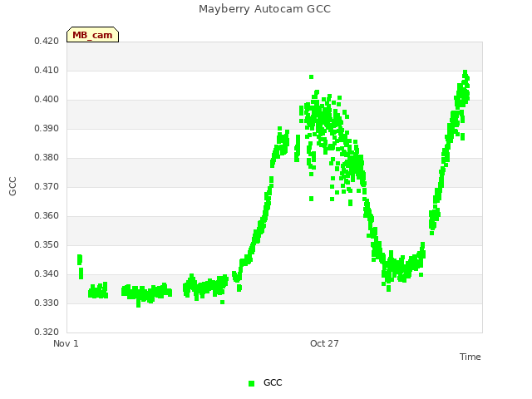Click the Time axis title
The width and height of the screenshot is (532, 399).
(x=470, y=357)
